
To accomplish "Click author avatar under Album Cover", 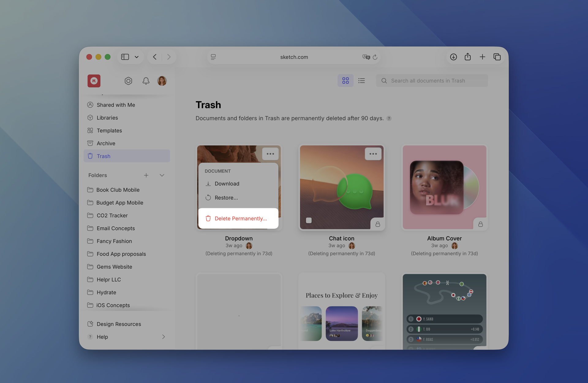I will pos(455,246).
